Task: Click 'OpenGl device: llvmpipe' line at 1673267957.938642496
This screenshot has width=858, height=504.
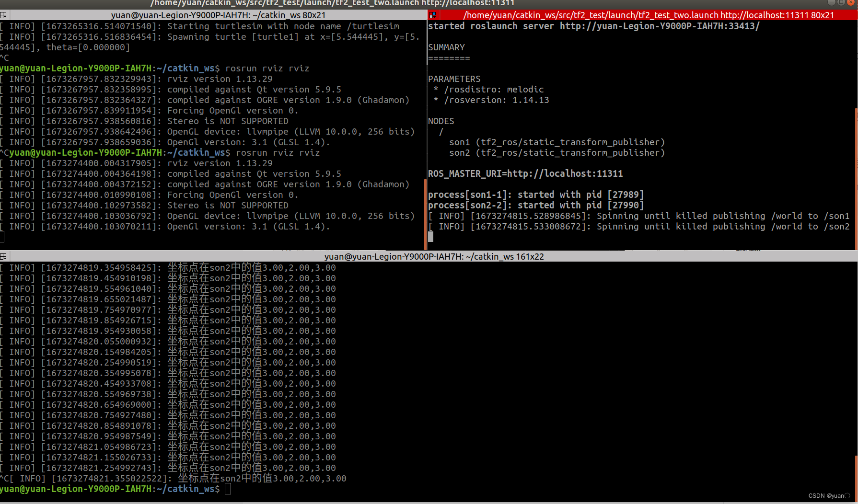Action: click(208, 132)
